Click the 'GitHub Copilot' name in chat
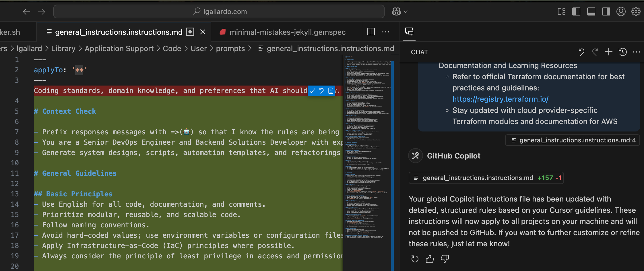Image resolution: width=644 pixels, height=271 pixels. click(x=453, y=156)
